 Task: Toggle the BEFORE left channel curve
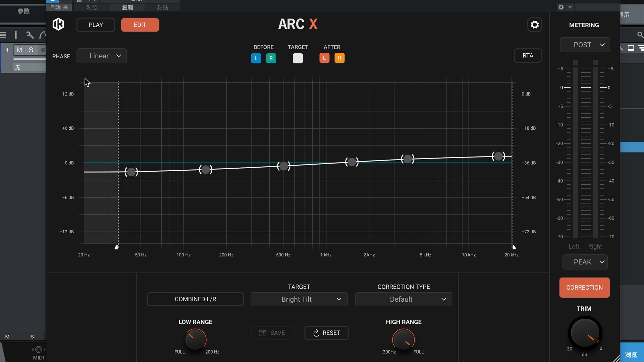(x=256, y=58)
